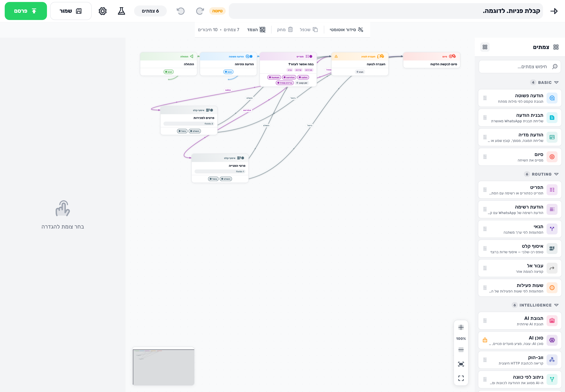This screenshot has height=392, width=565.
Task: Click the חיפוש צמתים search field
Action: (520, 67)
